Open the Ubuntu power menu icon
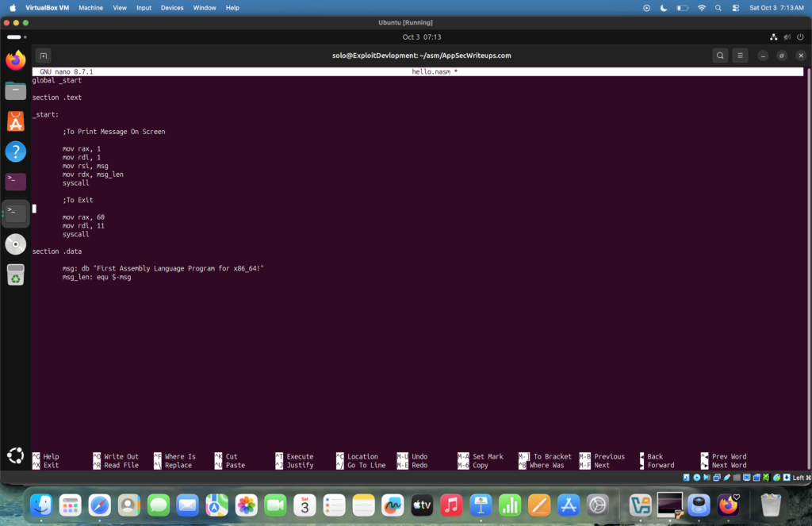This screenshot has height=526, width=812. [800, 36]
